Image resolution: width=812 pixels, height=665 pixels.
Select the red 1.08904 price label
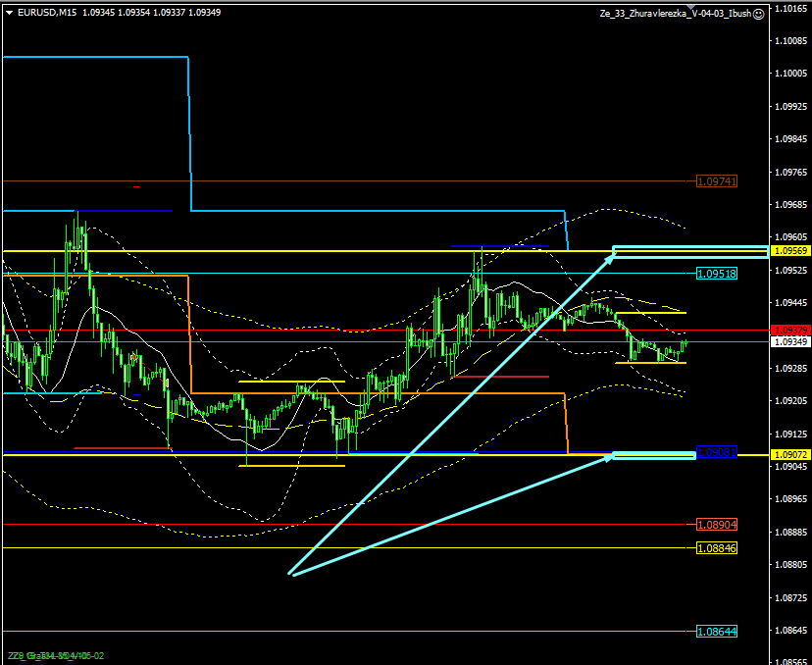tap(716, 525)
